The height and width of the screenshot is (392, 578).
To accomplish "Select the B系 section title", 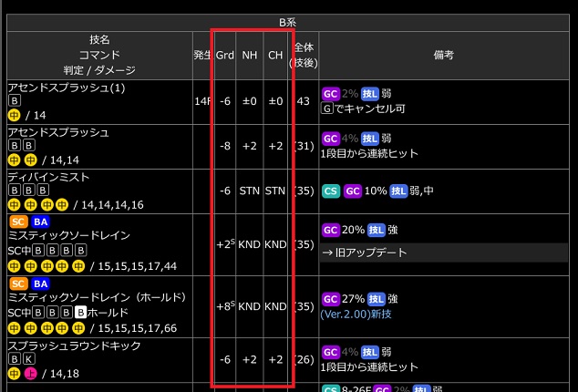I will click(x=288, y=22).
